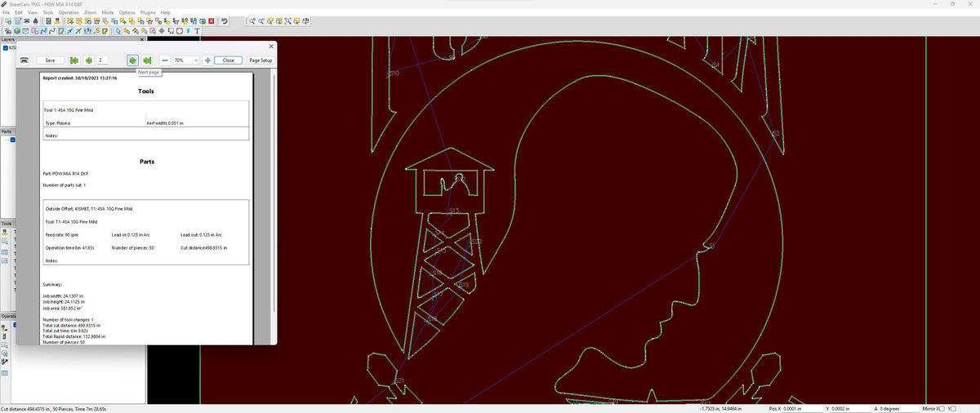
Task: Click the A angle field showing 0 degrees
Action: click(x=900, y=407)
